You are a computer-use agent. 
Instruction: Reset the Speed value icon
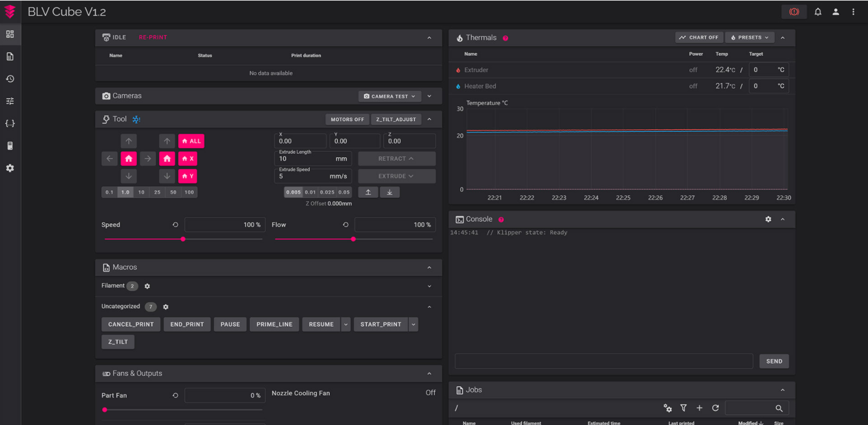pos(176,225)
